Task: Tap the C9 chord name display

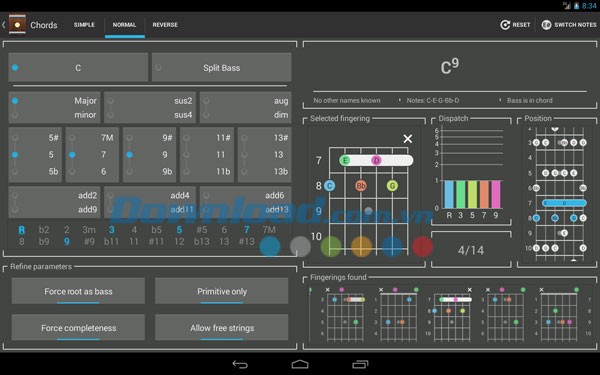Action: tap(450, 67)
